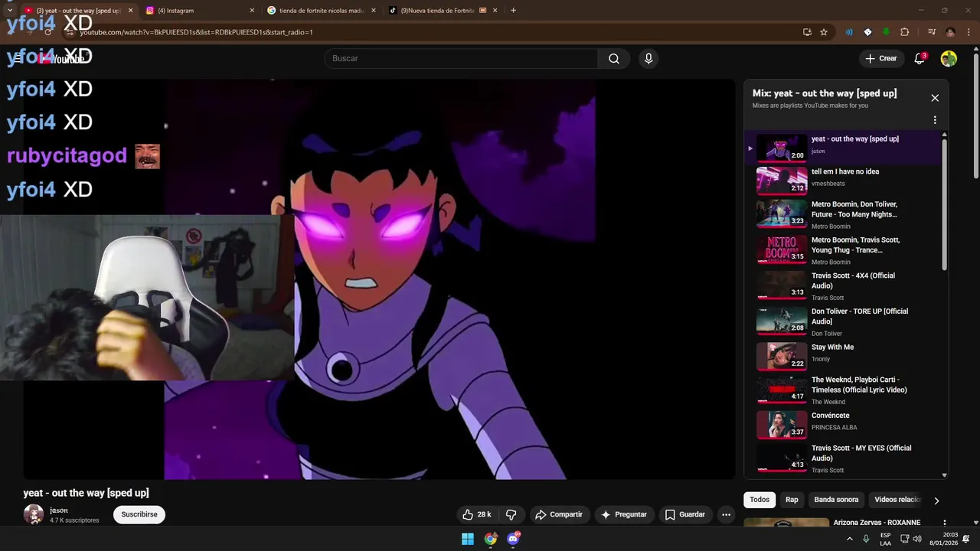Click the Guardar button
This screenshot has width=980, height=551.
pos(685,514)
